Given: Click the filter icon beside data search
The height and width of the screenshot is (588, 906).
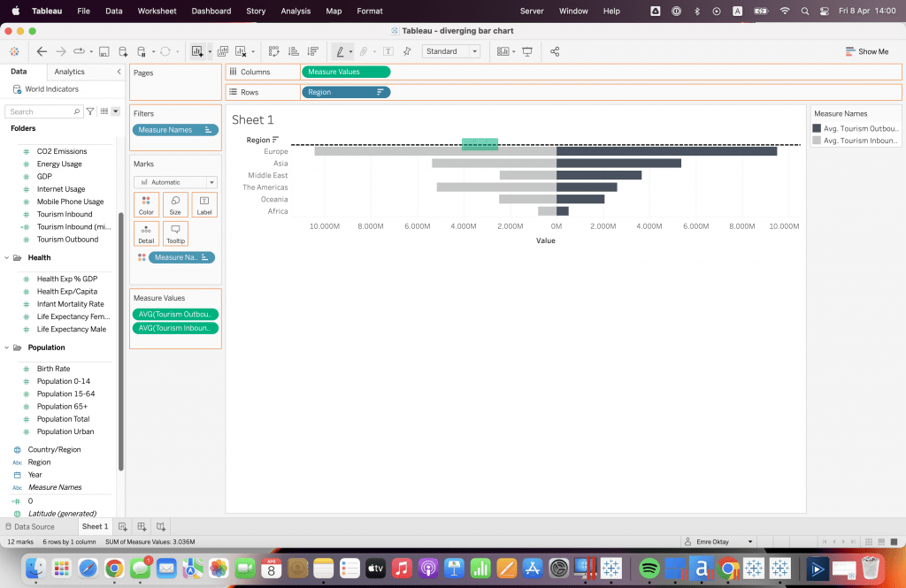Looking at the screenshot, I should point(90,111).
